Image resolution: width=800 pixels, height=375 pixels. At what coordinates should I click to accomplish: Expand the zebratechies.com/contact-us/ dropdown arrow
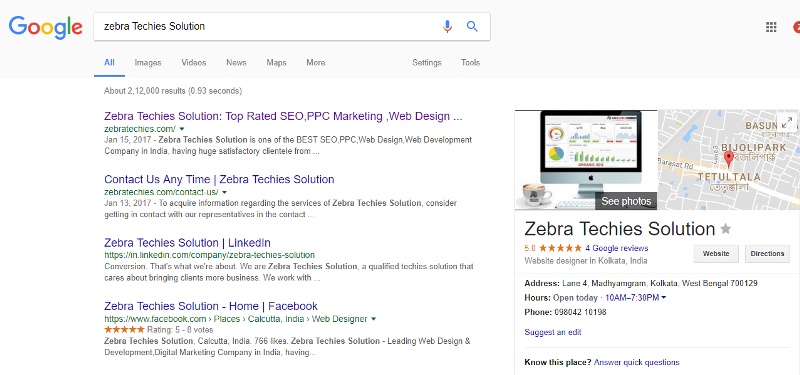(x=224, y=192)
